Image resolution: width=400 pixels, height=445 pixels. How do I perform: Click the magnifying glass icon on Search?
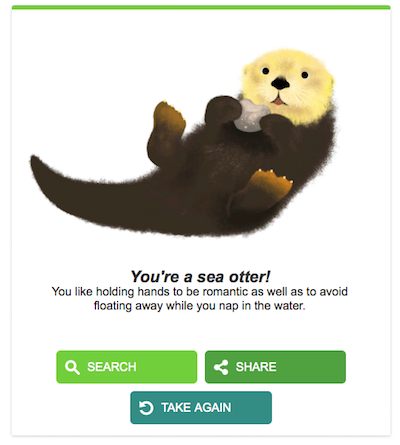coord(72,367)
